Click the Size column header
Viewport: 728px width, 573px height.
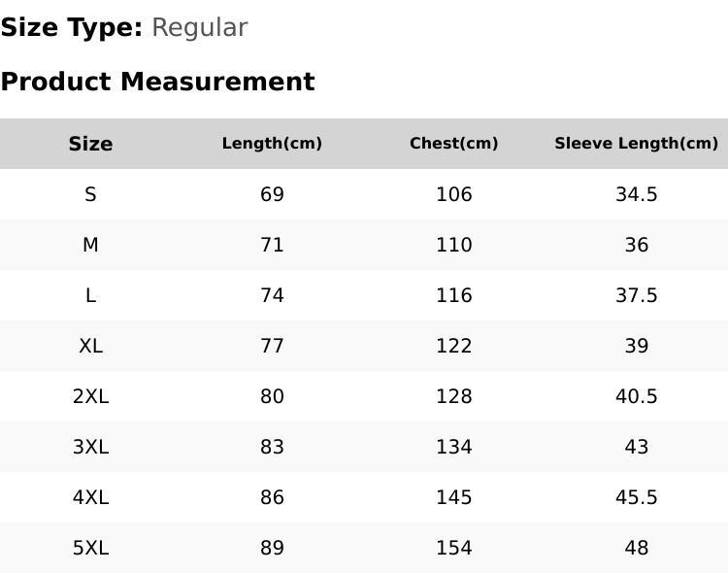pyautogui.click(x=90, y=144)
